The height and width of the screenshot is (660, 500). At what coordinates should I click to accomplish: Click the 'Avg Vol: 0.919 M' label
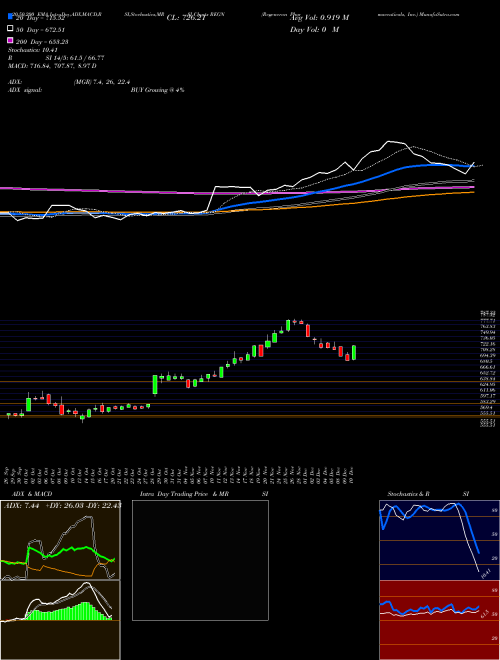pyautogui.click(x=319, y=18)
